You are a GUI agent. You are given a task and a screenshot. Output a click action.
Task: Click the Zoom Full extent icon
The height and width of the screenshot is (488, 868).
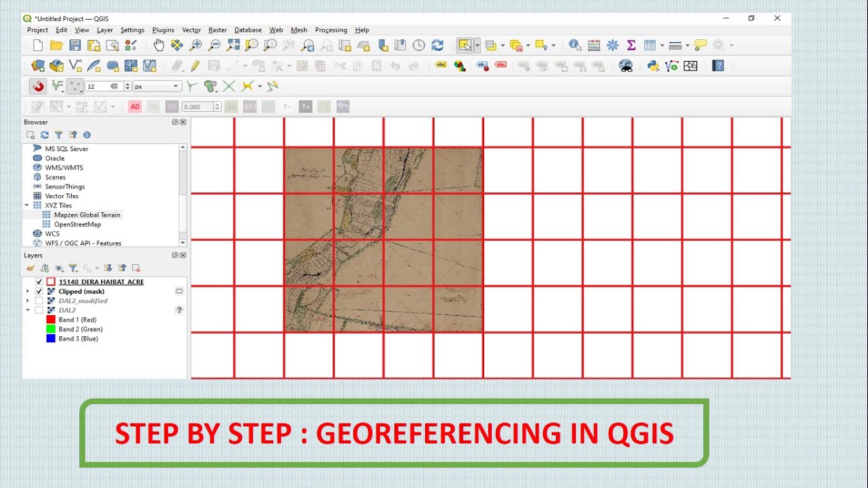[233, 45]
